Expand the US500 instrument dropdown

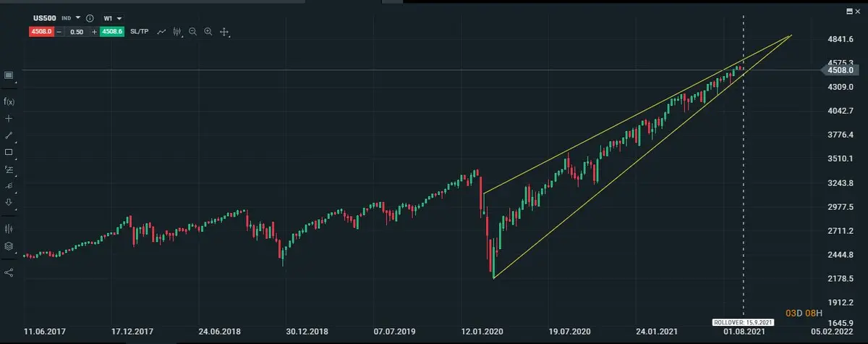(x=77, y=17)
